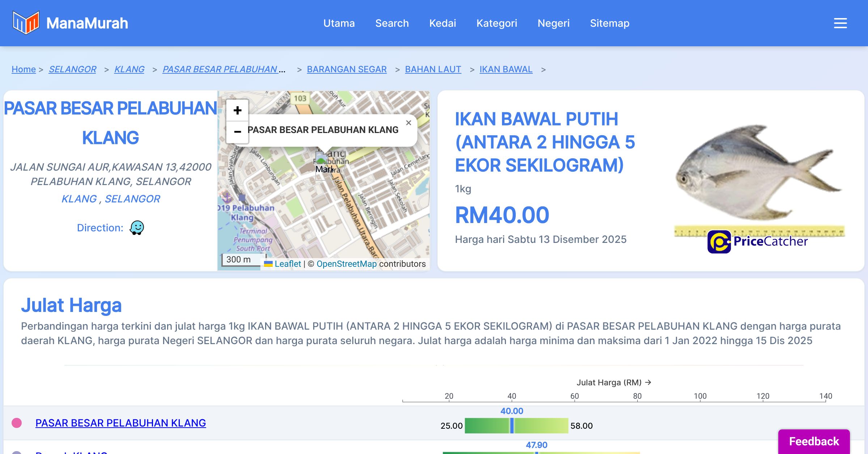Close the map popup
Viewport: 868px width, 454px height.
[408, 123]
